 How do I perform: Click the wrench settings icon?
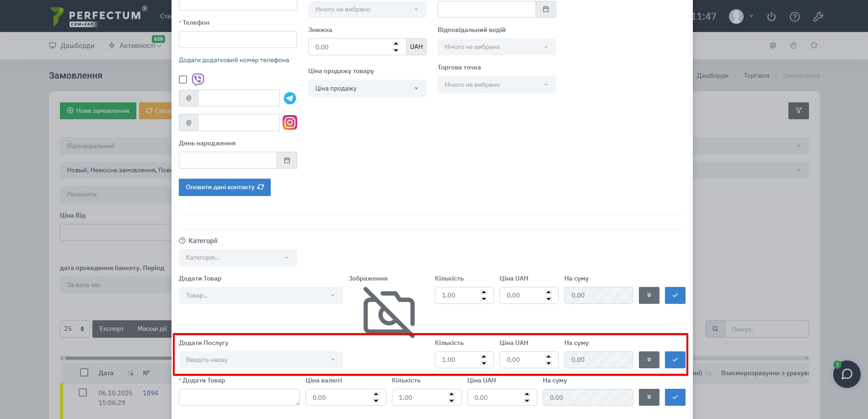tap(818, 17)
